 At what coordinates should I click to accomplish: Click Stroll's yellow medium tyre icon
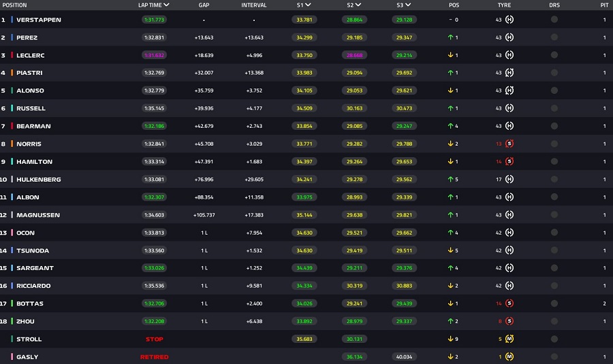[509, 339]
